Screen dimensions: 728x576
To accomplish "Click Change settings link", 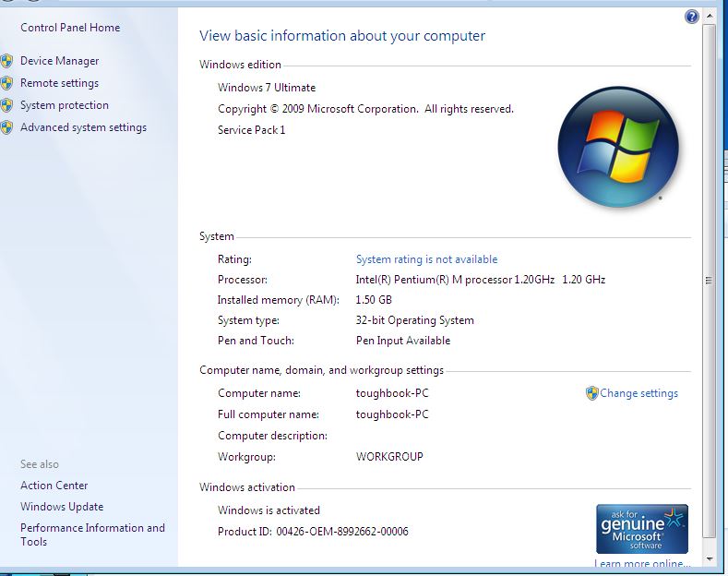I will [x=638, y=393].
